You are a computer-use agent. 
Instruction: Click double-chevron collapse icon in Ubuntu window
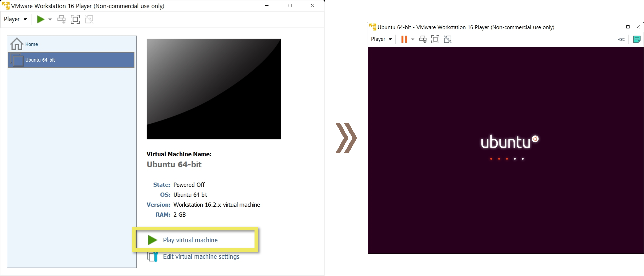click(x=621, y=39)
